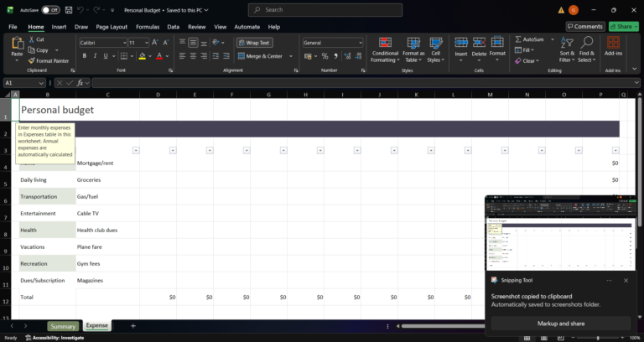
Task: Open the Calibri font name dropdown
Action: 101,42
